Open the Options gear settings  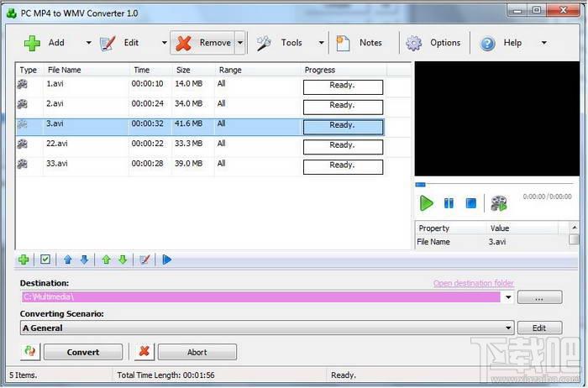click(433, 43)
